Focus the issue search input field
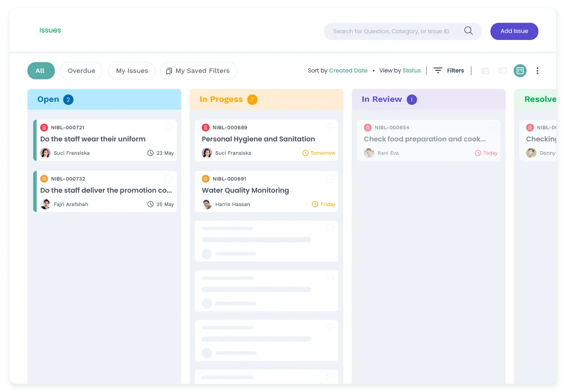 [x=391, y=31]
